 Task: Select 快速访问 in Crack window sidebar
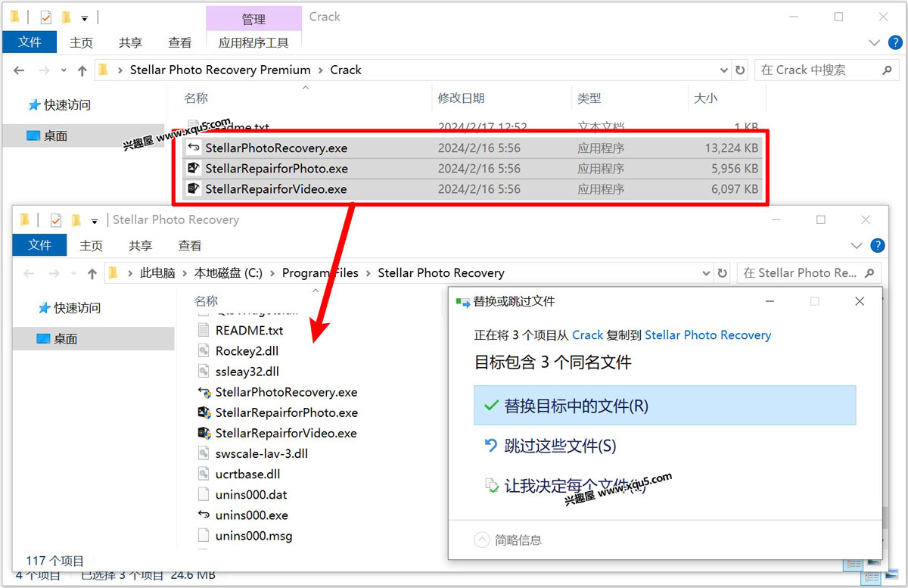click(x=67, y=104)
